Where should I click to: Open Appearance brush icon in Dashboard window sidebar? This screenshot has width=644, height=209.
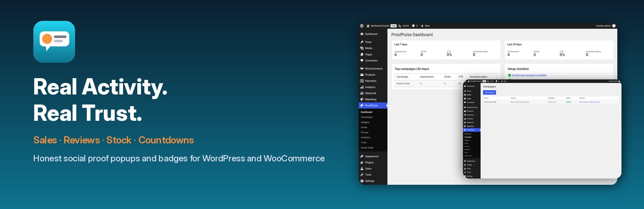tap(362, 156)
